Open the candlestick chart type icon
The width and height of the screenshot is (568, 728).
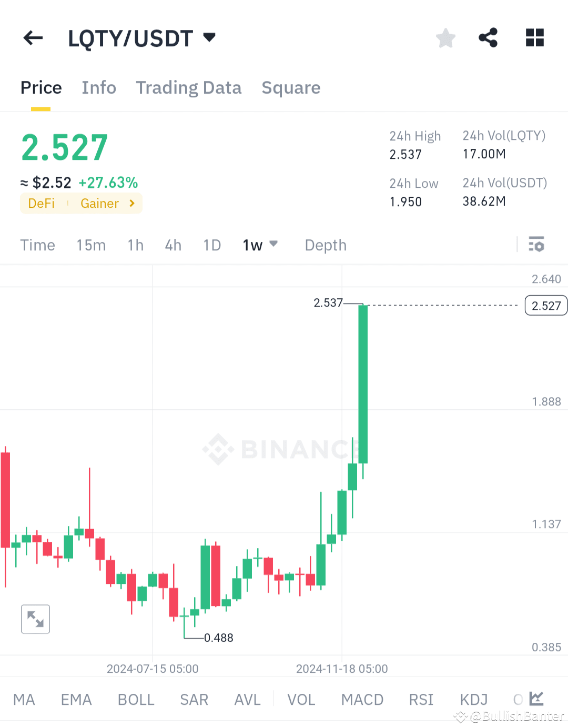point(536,699)
